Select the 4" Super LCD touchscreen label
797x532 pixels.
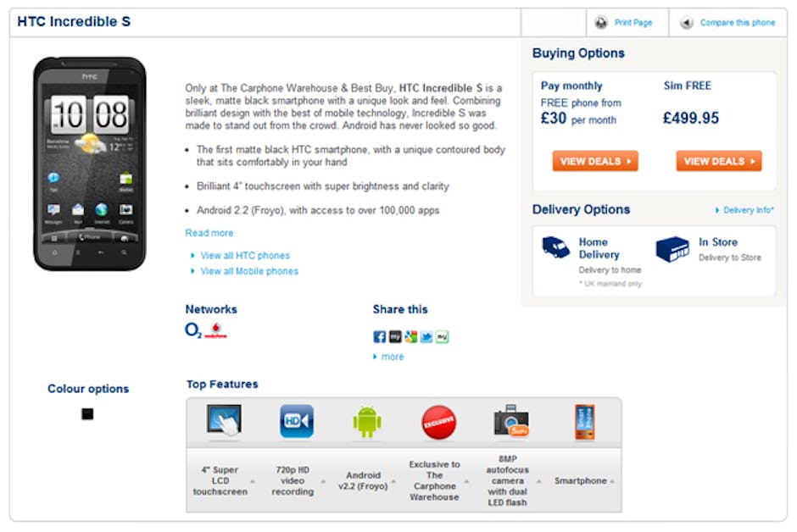[220, 480]
